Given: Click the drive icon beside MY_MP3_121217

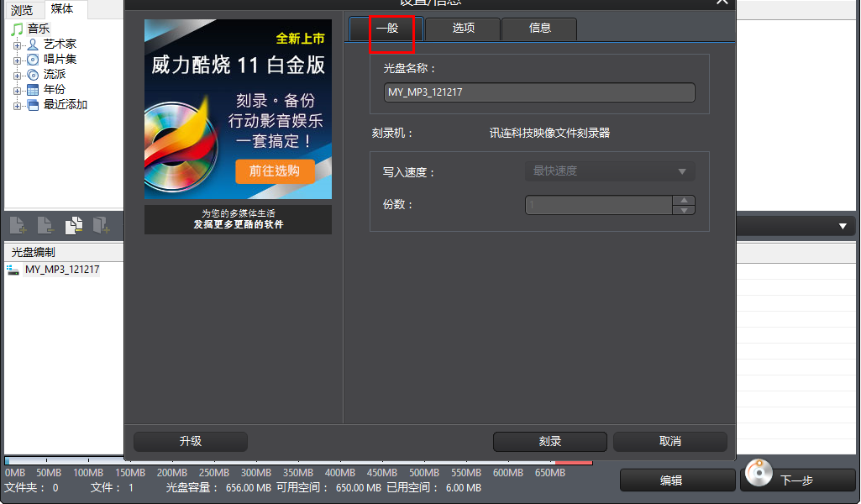Looking at the screenshot, I should click(13, 270).
